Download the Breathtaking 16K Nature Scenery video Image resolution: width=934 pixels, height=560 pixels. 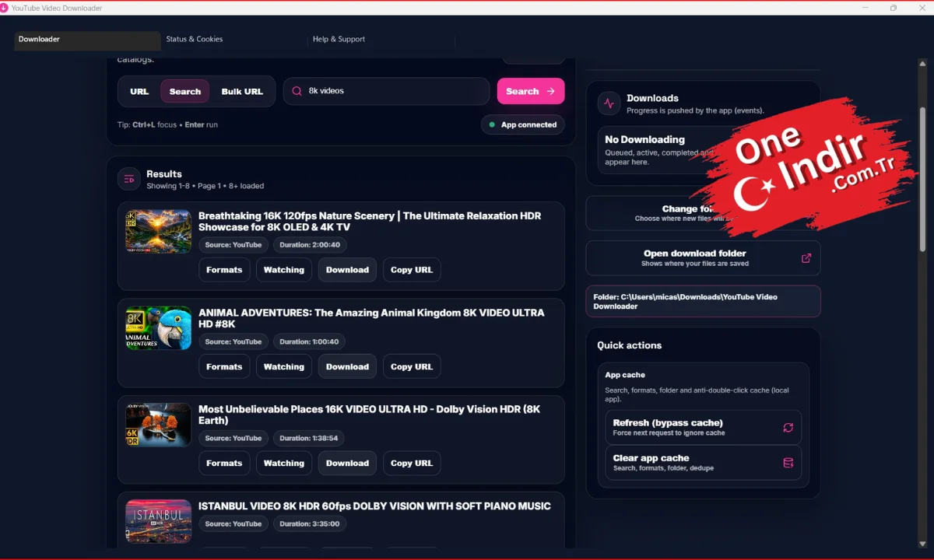[x=347, y=270]
